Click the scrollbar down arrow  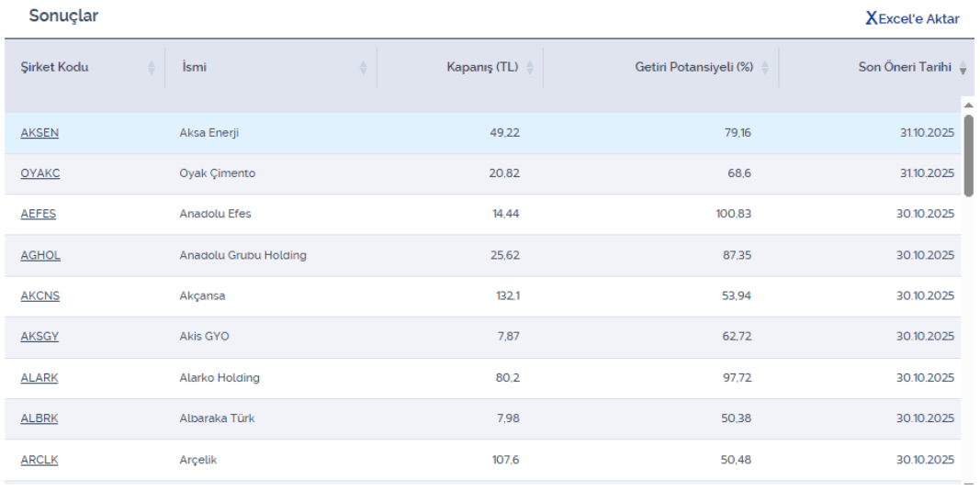click(x=968, y=483)
